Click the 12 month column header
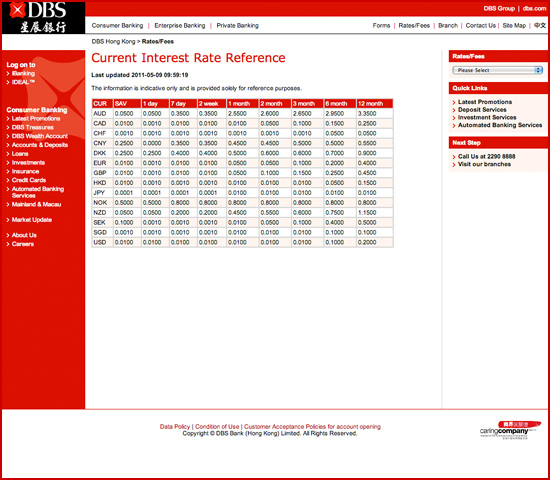Viewport: 550px width, 480px height. click(375, 104)
